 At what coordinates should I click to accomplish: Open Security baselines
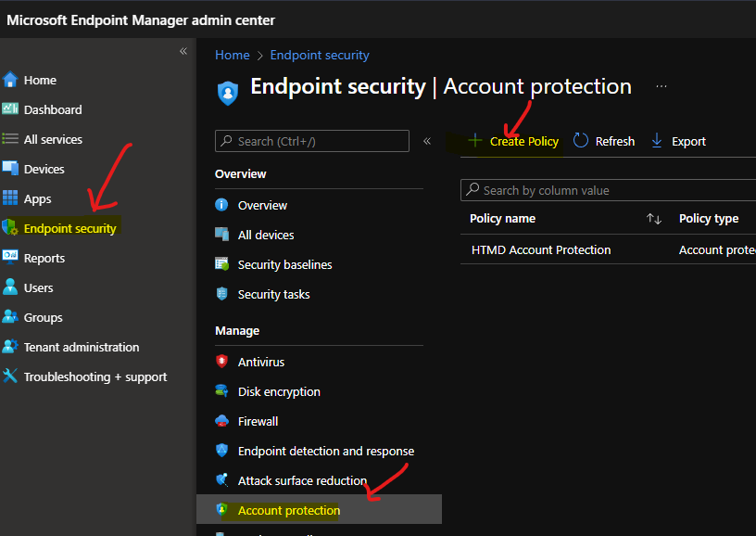(285, 265)
